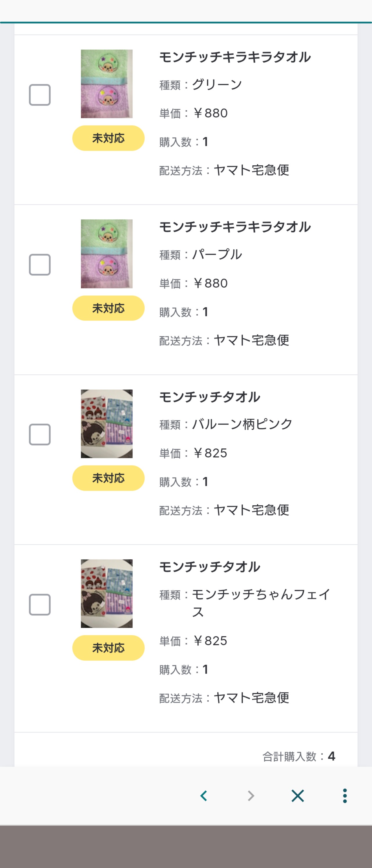
Task: View the バルーン柄ピンク towel image
Action: click(x=106, y=424)
